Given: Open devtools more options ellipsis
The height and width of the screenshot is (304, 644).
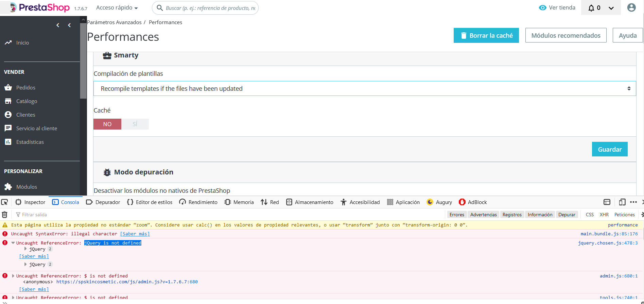Looking at the screenshot, I should point(633,202).
